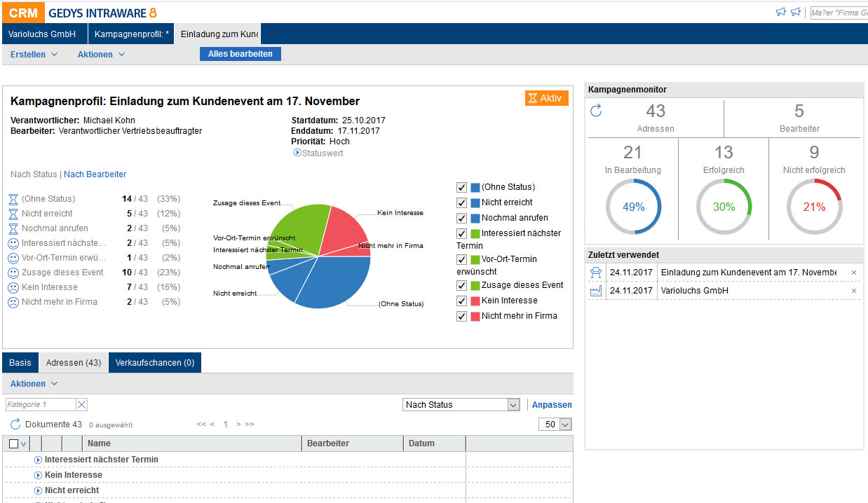The width and height of the screenshot is (868, 503).
Task: Uncheck the Zusage dieses Event checkbox
Action: pos(461,285)
